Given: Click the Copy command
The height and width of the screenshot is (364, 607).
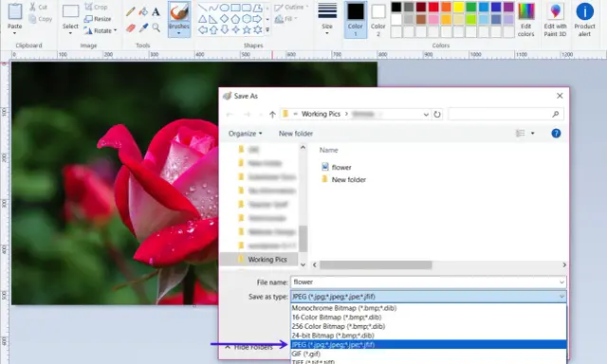Looking at the screenshot, I should (40, 19).
